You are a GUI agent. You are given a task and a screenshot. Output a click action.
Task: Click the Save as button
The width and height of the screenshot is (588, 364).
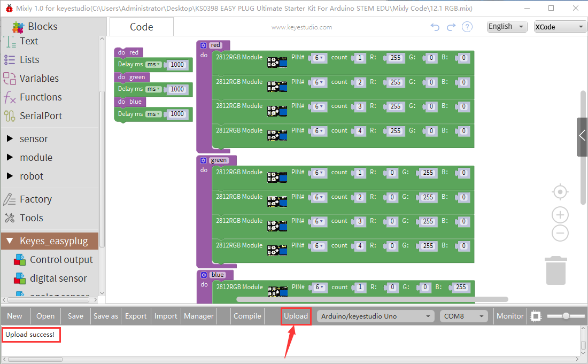coord(106,316)
